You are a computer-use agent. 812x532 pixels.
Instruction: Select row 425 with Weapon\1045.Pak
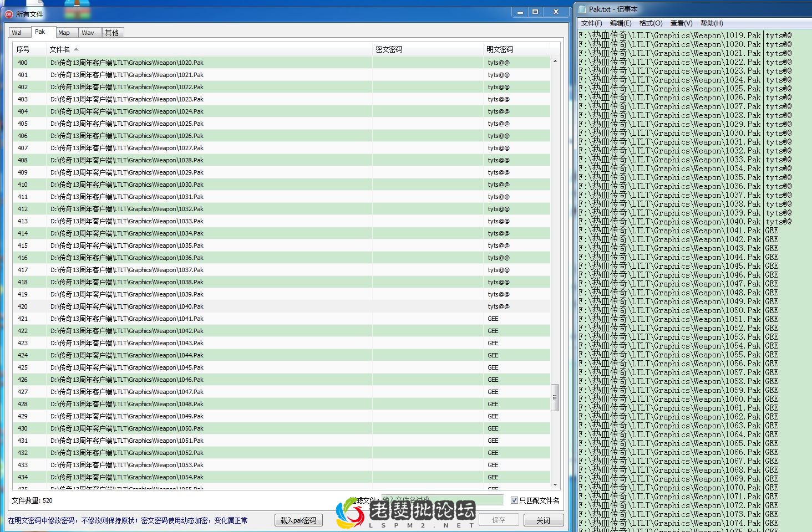coord(282,367)
